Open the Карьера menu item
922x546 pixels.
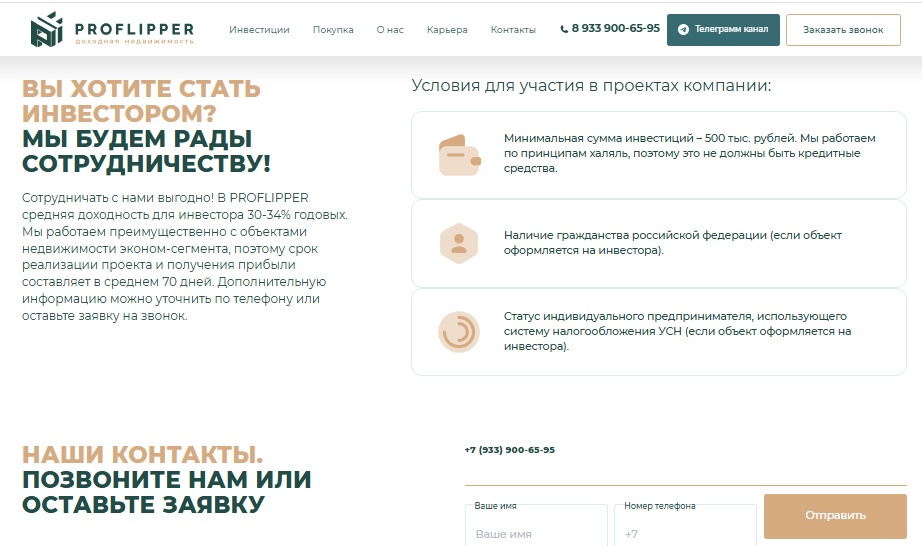[x=447, y=29]
